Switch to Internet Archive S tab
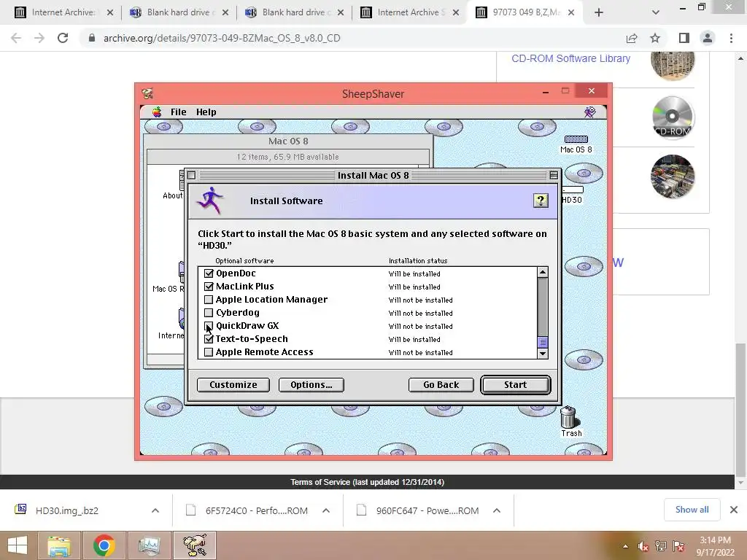This screenshot has width=747, height=560. pyautogui.click(x=409, y=12)
